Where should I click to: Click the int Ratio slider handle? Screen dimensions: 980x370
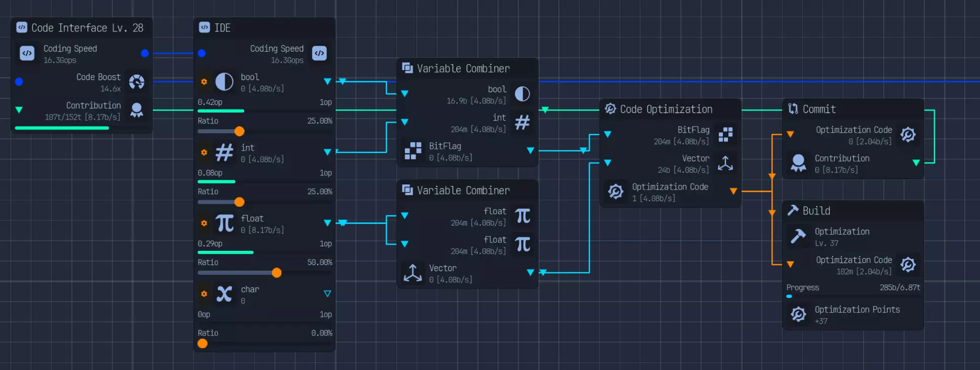pos(239,202)
